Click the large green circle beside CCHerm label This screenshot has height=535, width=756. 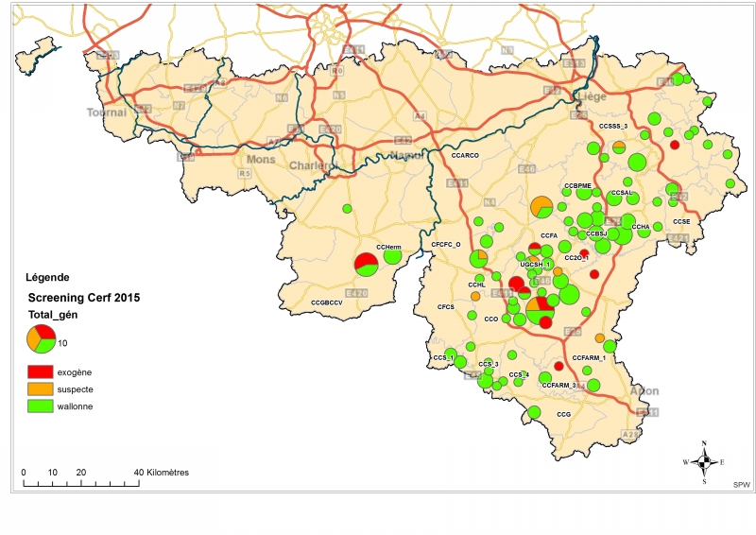pyautogui.click(x=392, y=256)
